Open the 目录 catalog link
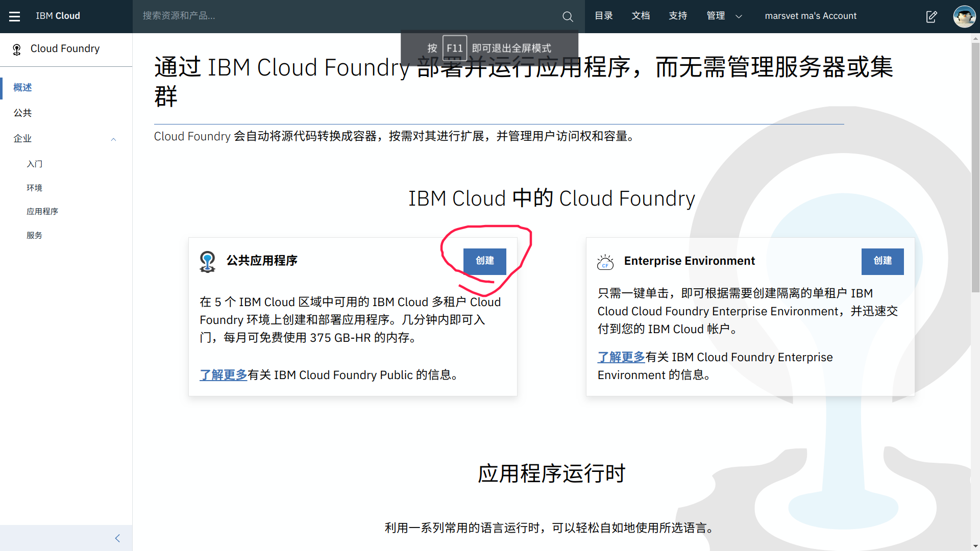The height and width of the screenshot is (551, 980). click(604, 16)
